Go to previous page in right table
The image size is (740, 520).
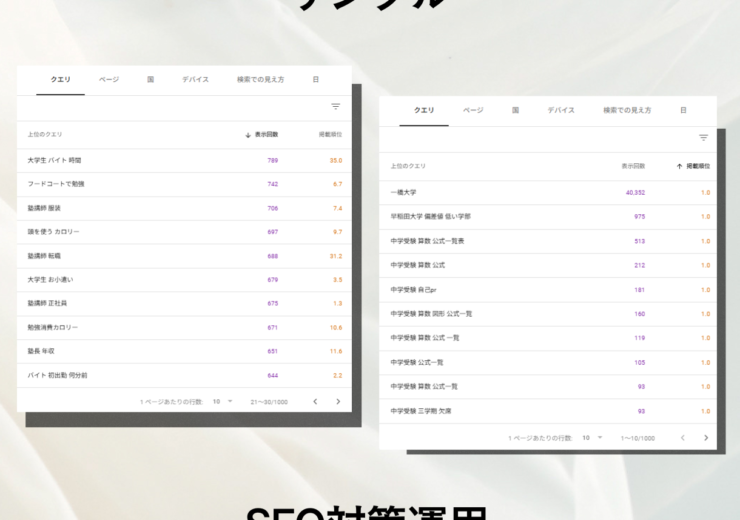pos(683,437)
